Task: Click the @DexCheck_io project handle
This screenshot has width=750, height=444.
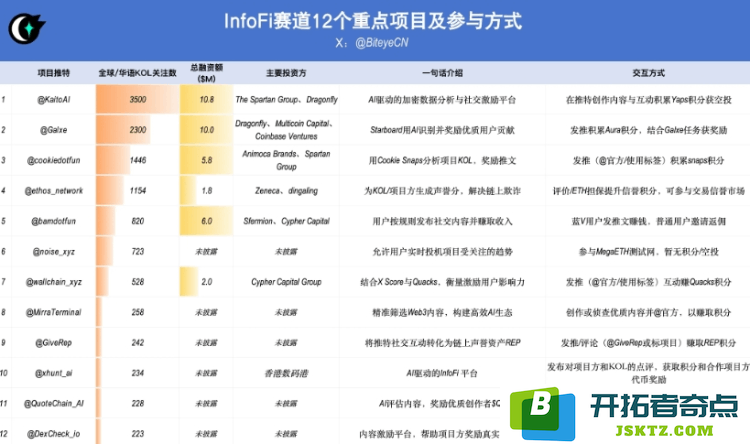Action: click(54, 433)
